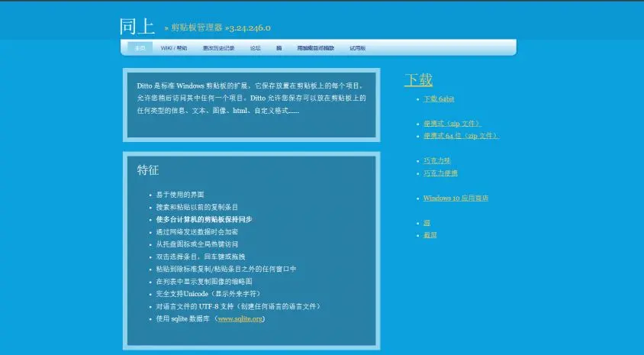Open the Windows 10 应用商店 link
This screenshot has width=644, height=355.
[456, 198]
